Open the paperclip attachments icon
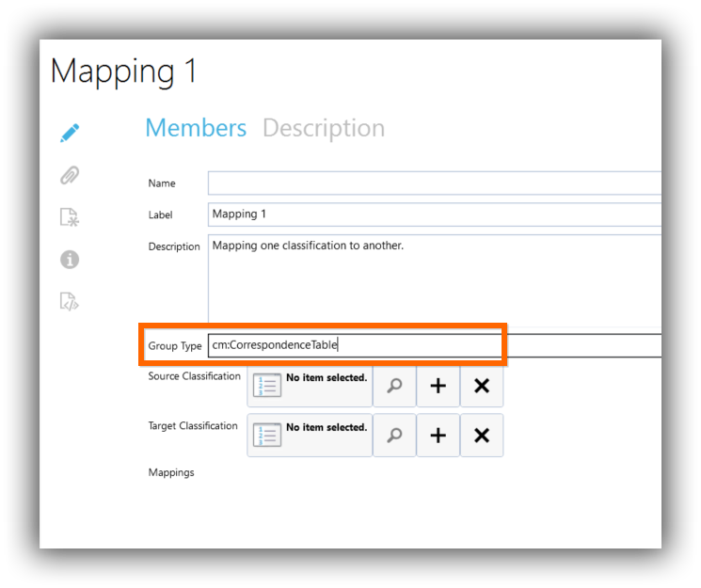This screenshot has width=701, height=588. click(70, 175)
